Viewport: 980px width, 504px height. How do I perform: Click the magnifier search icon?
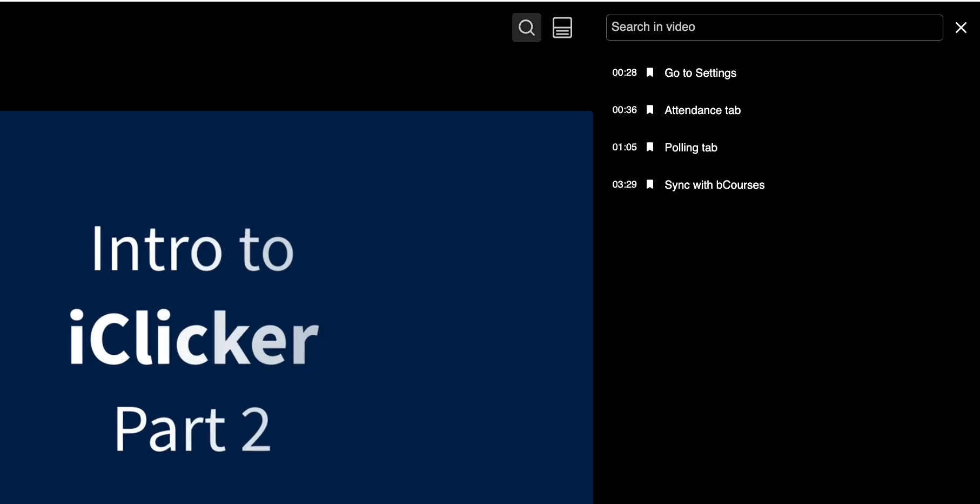tap(526, 28)
